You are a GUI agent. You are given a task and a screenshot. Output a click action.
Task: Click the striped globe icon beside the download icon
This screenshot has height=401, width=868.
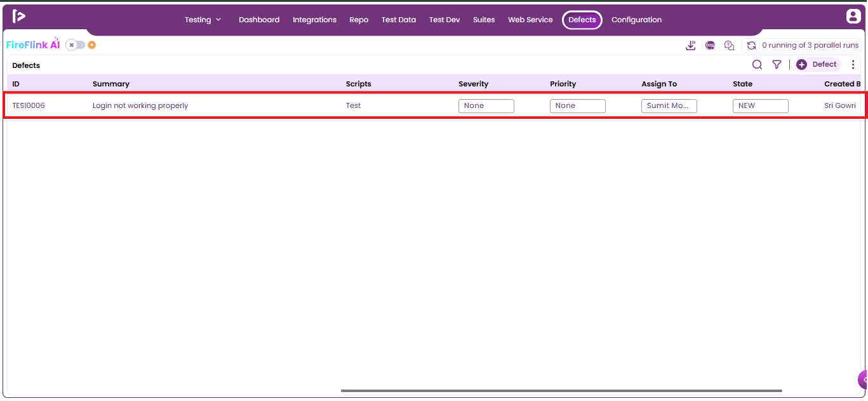point(710,45)
